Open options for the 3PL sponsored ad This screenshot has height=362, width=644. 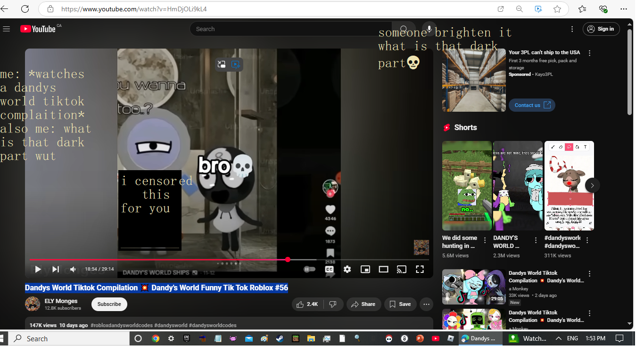click(x=589, y=53)
